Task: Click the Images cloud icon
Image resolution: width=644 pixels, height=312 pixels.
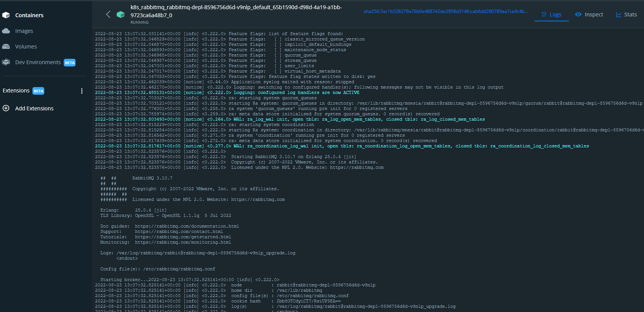Action: click(6, 31)
